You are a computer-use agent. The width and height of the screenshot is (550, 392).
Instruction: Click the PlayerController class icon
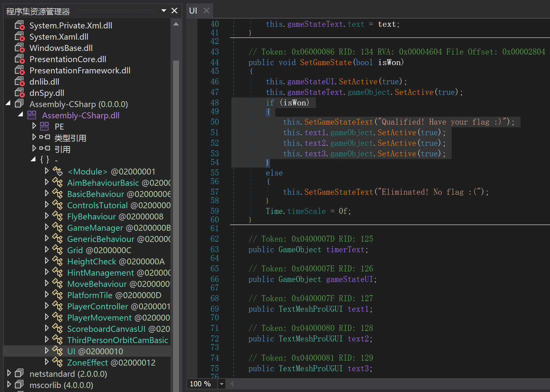58,306
